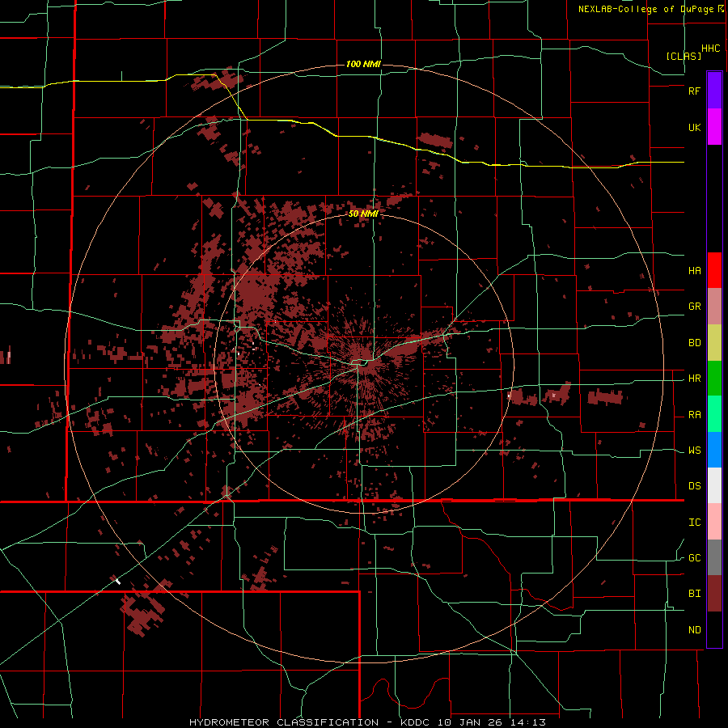The image size is (728, 728).
Task: Click the IC light pink swatch
Action: tap(714, 522)
